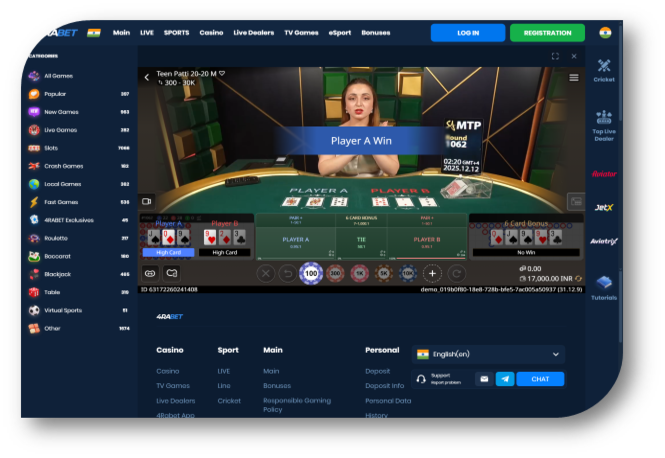The height and width of the screenshot is (458, 665).
Task: Open the Popular games category
Action: click(x=79, y=94)
